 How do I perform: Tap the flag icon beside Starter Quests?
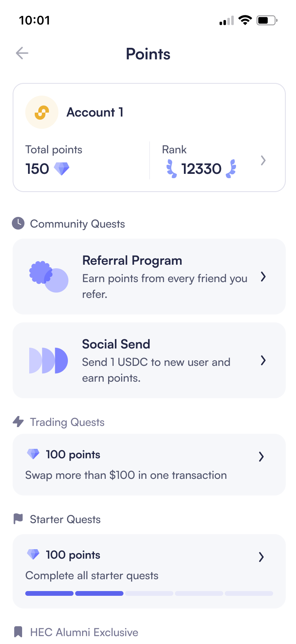[x=18, y=519]
